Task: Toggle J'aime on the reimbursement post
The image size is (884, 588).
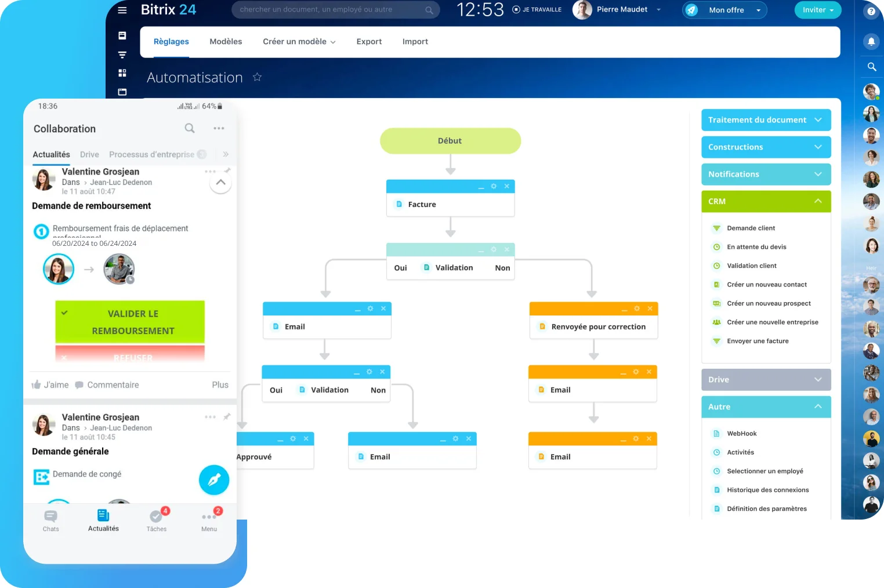Action: tap(50, 384)
